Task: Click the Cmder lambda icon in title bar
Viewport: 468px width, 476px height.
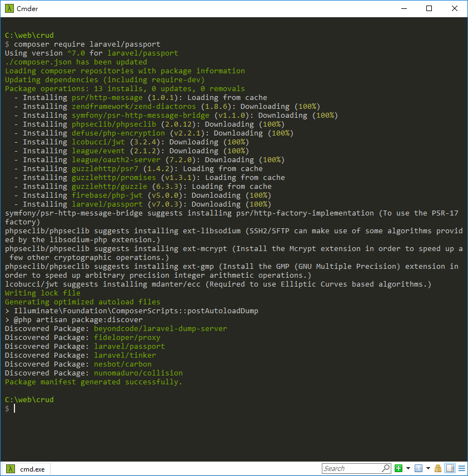Action: [x=9, y=8]
